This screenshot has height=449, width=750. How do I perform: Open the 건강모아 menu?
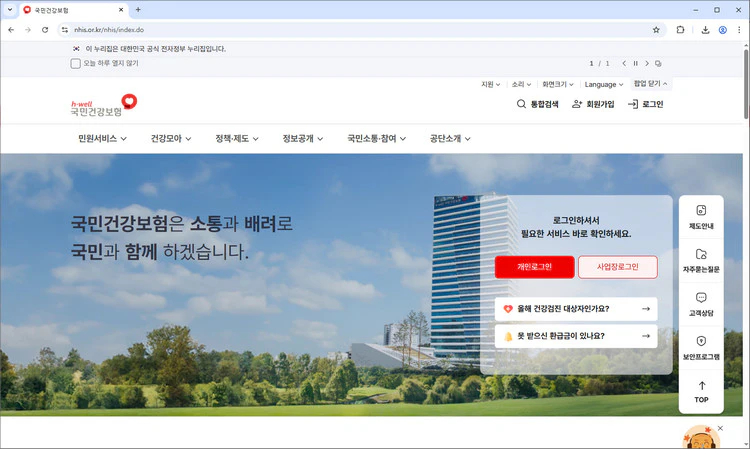(172, 138)
